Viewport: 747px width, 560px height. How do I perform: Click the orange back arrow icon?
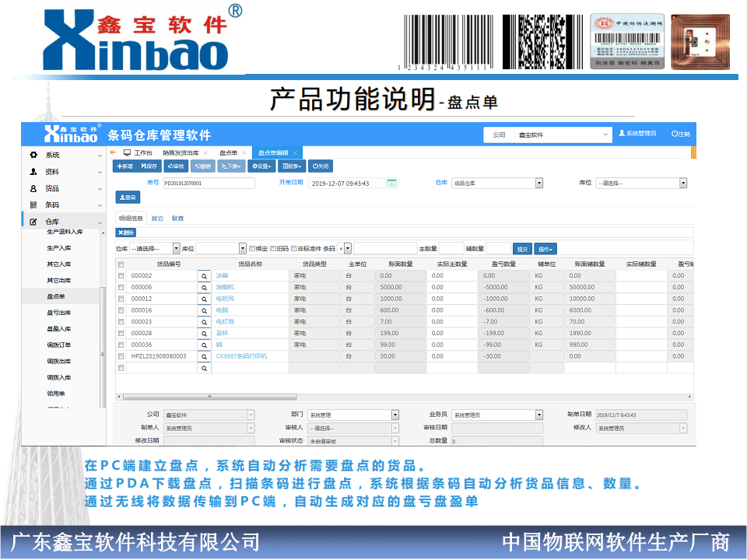pyautogui.click(x=113, y=152)
